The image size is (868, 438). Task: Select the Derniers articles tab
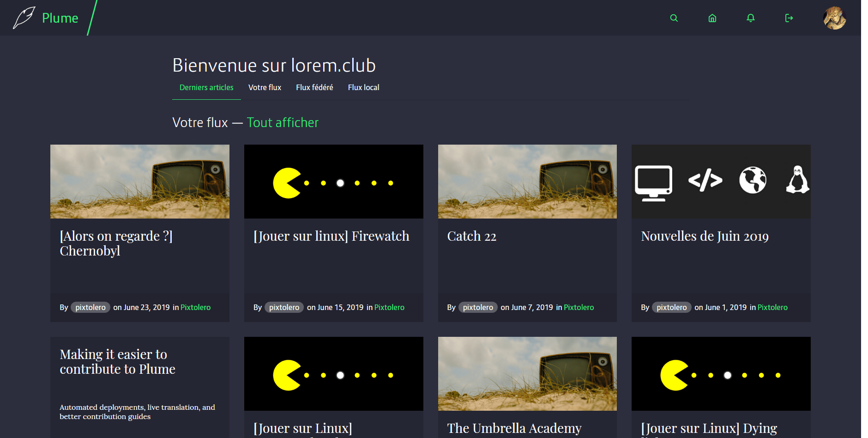coord(206,87)
